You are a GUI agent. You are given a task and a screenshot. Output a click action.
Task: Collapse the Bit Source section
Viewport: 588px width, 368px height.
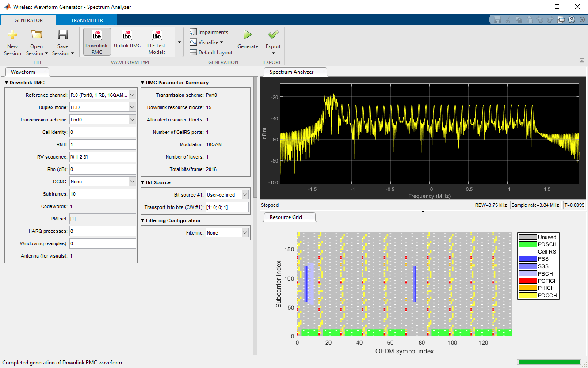click(143, 182)
